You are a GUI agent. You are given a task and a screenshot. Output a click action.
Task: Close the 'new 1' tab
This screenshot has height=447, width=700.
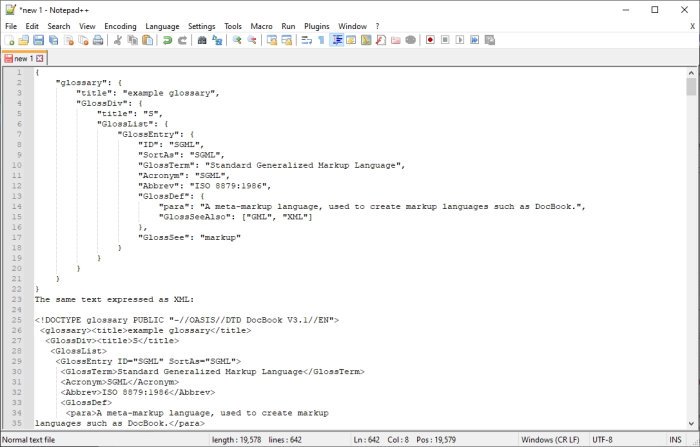tap(40, 59)
